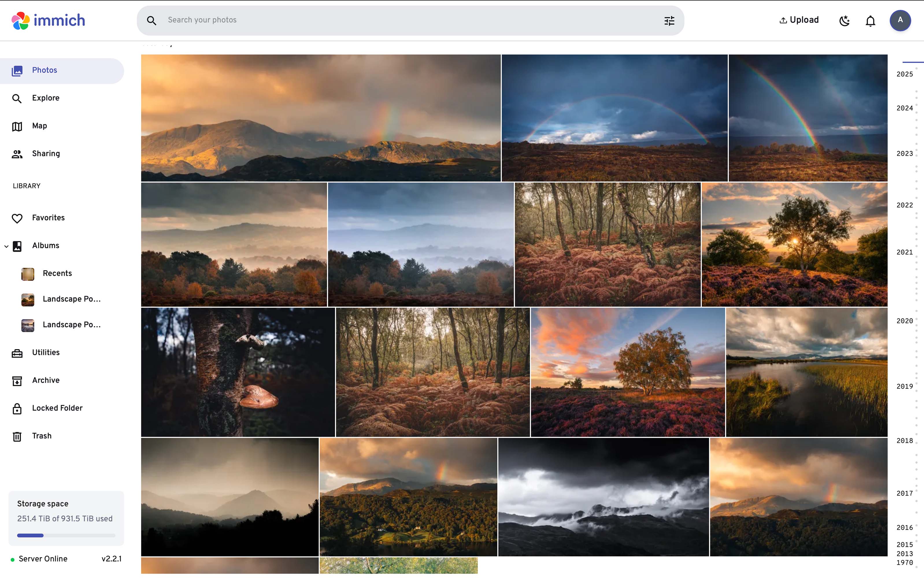Image resolution: width=924 pixels, height=578 pixels.
Task: Click the Immich logo
Action: pyautogui.click(x=48, y=20)
